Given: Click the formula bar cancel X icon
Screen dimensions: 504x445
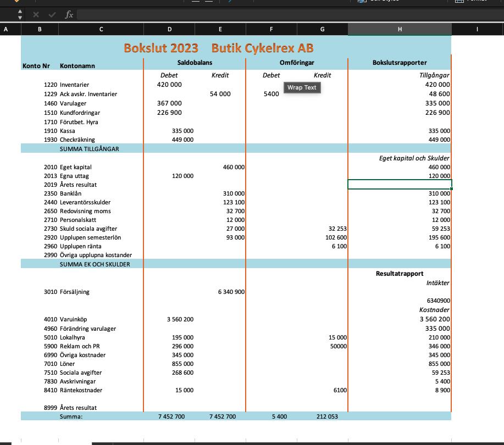Looking at the screenshot, I should point(36,15).
